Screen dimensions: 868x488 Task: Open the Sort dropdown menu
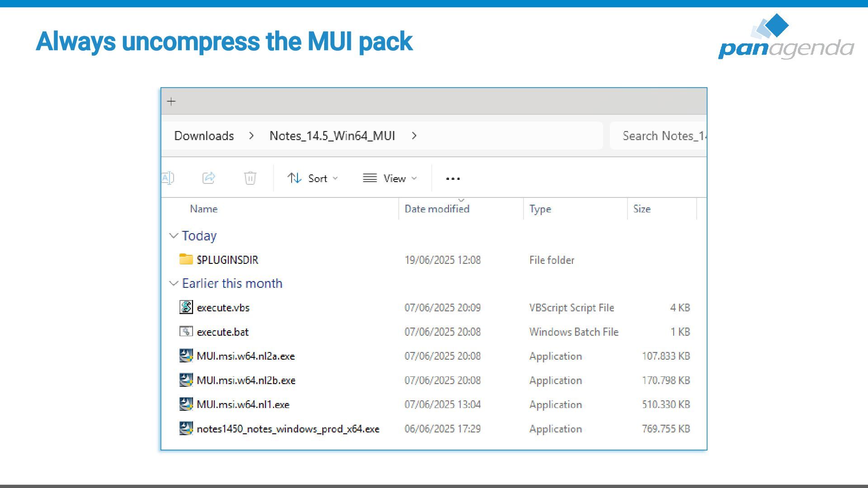point(313,178)
